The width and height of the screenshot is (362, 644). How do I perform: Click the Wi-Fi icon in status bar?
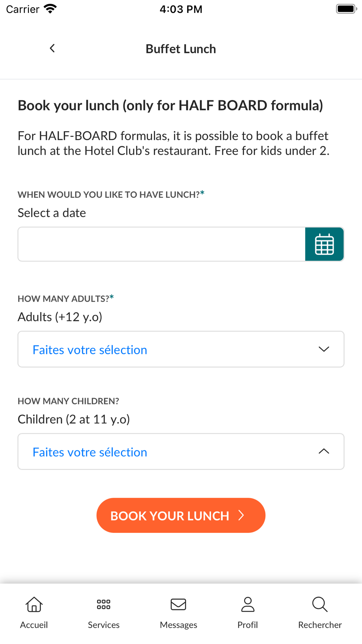tap(50, 9)
